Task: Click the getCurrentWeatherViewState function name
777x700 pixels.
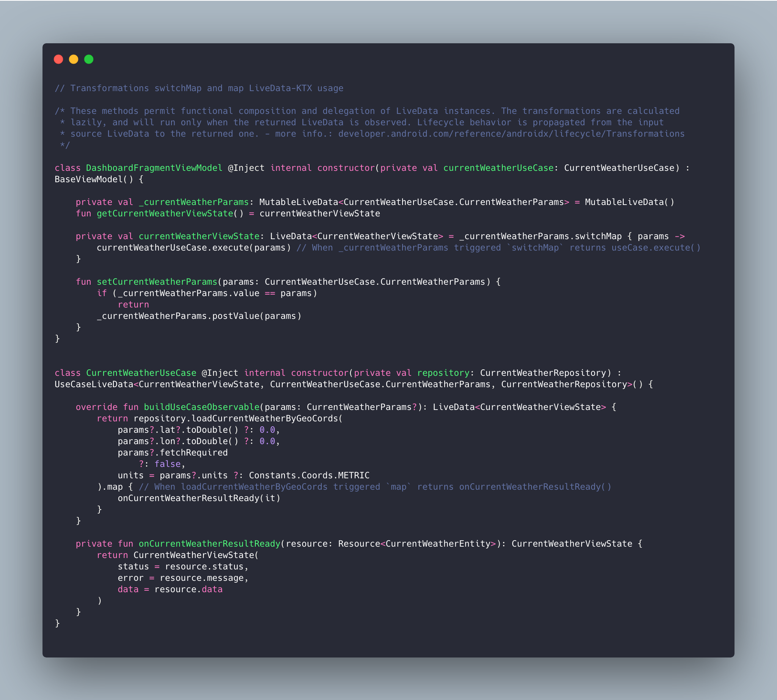Action: pyautogui.click(x=165, y=213)
